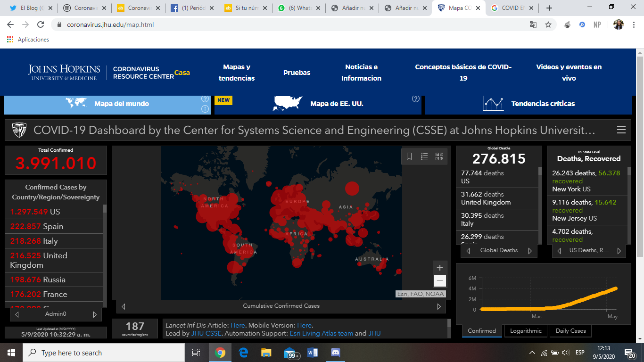Open the dashboard hamburger menu

[x=621, y=130]
